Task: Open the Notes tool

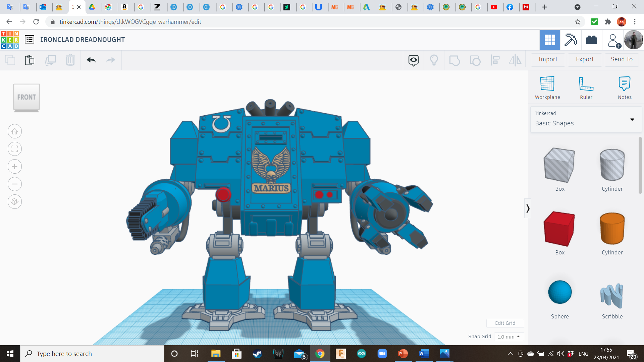Action: click(625, 87)
